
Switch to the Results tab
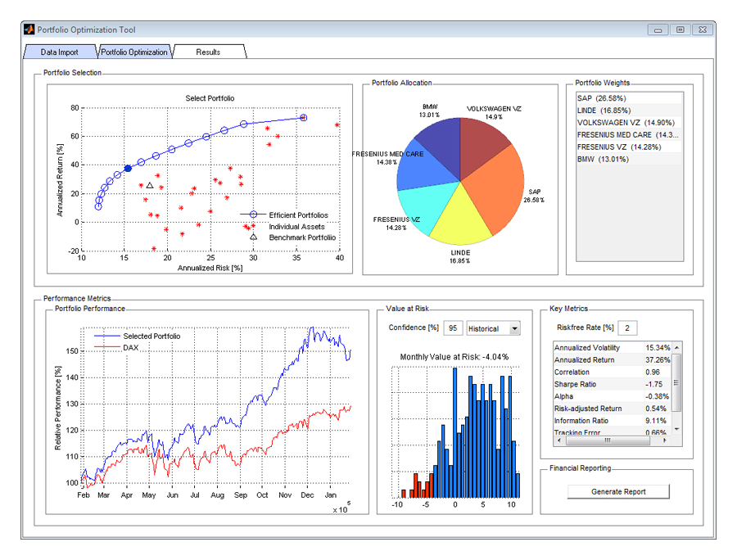(x=208, y=52)
